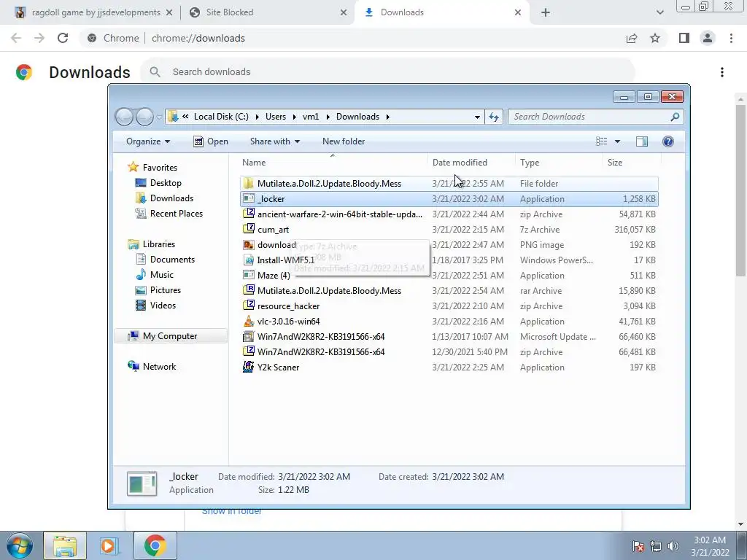Open Music library in sidebar
The width and height of the screenshot is (747, 560).
point(161,275)
